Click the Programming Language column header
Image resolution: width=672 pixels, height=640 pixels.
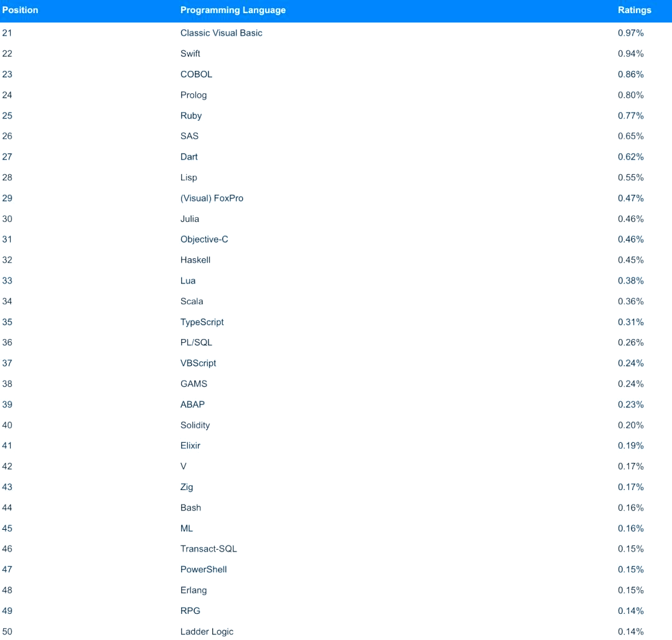click(233, 11)
